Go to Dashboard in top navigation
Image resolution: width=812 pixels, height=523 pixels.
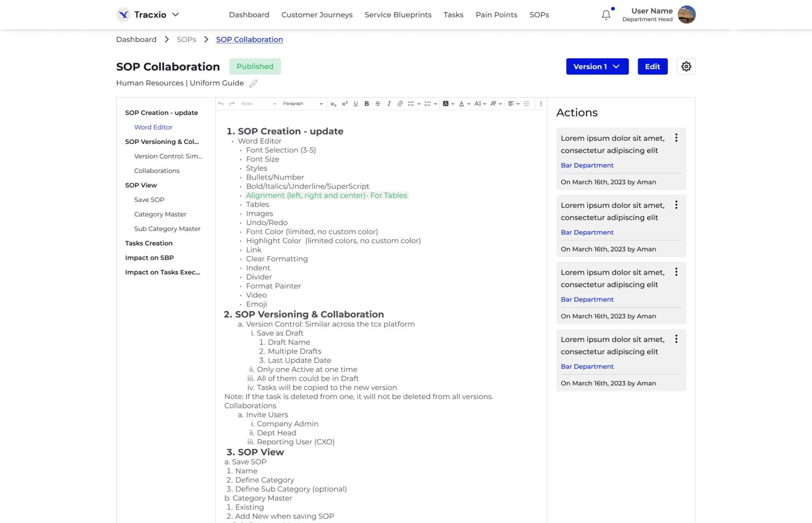coord(249,15)
